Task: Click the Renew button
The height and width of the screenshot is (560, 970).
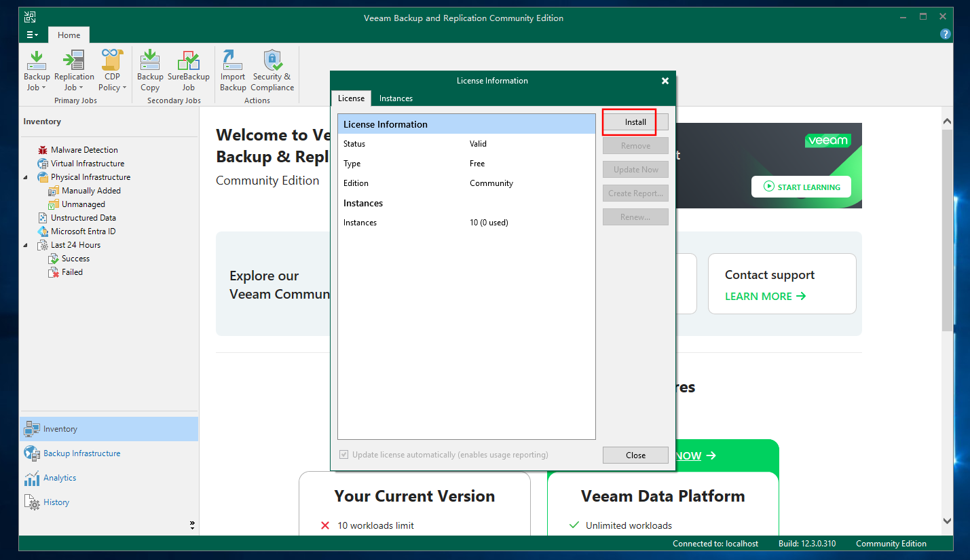Action: coord(635,217)
